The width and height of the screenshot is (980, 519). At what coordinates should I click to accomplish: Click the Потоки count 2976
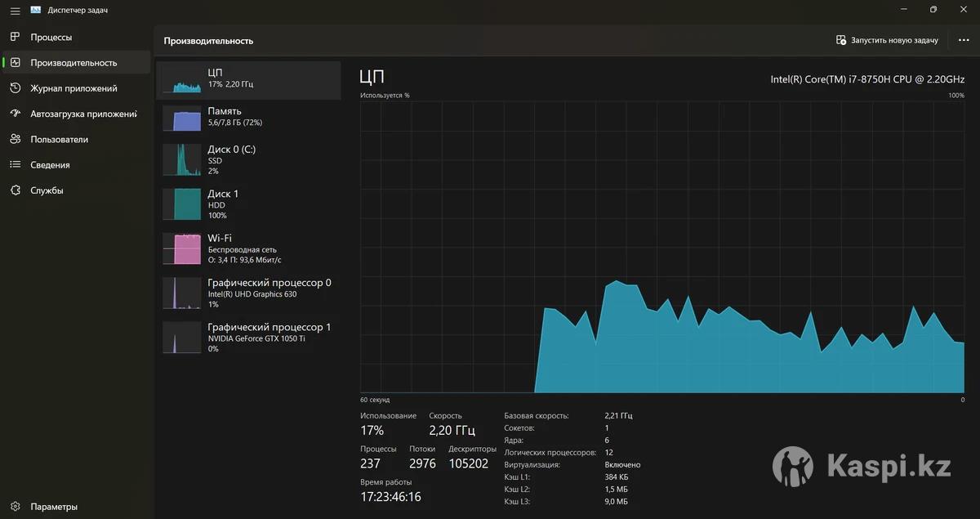(422, 463)
